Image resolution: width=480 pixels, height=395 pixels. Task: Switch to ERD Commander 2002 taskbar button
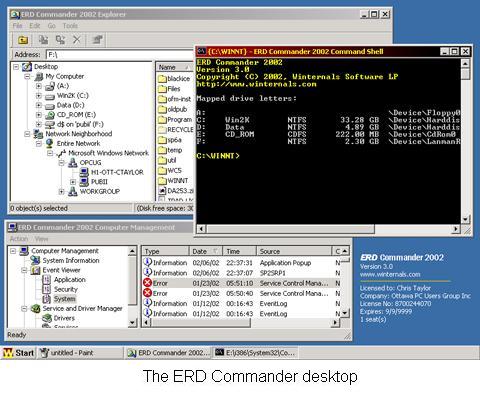point(168,353)
